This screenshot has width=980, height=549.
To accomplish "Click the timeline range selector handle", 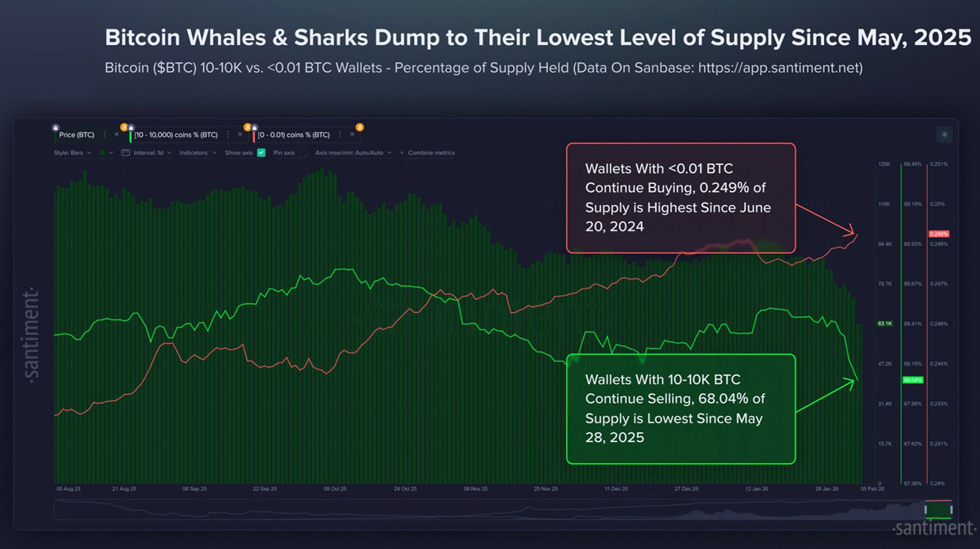I will pyautogui.click(x=938, y=510).
